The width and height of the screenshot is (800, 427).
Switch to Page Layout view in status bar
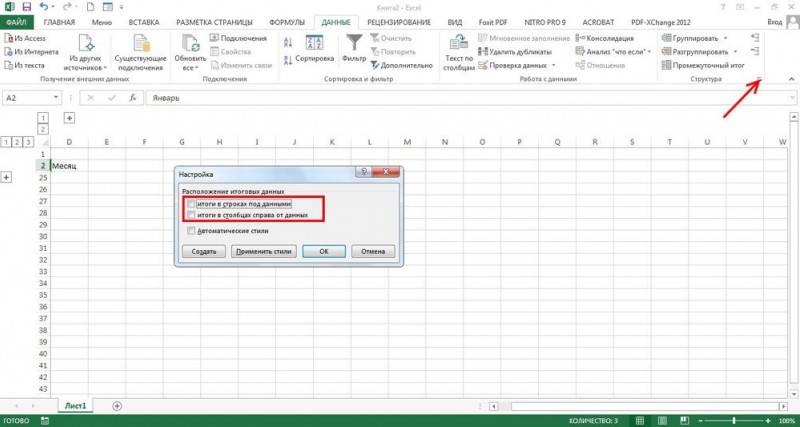click(x=663, y=421)
